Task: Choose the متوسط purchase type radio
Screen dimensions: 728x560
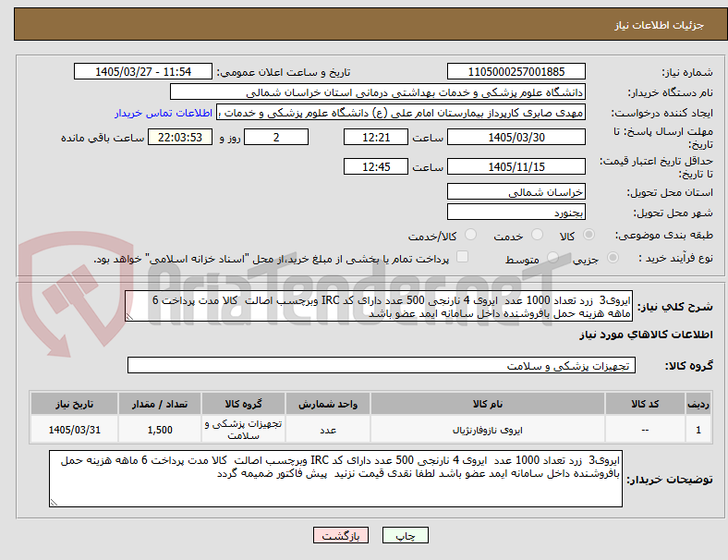Action: [x=552, y=258]
